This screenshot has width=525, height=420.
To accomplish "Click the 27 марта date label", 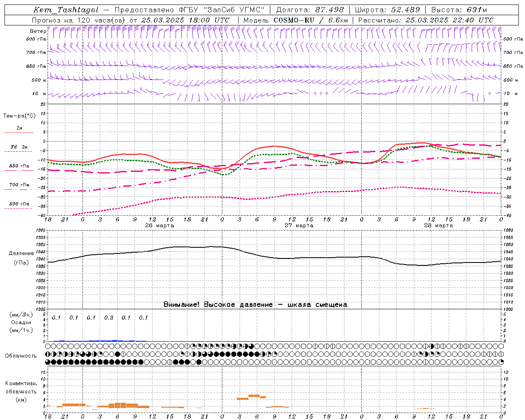I will click(x=299, y=226).
